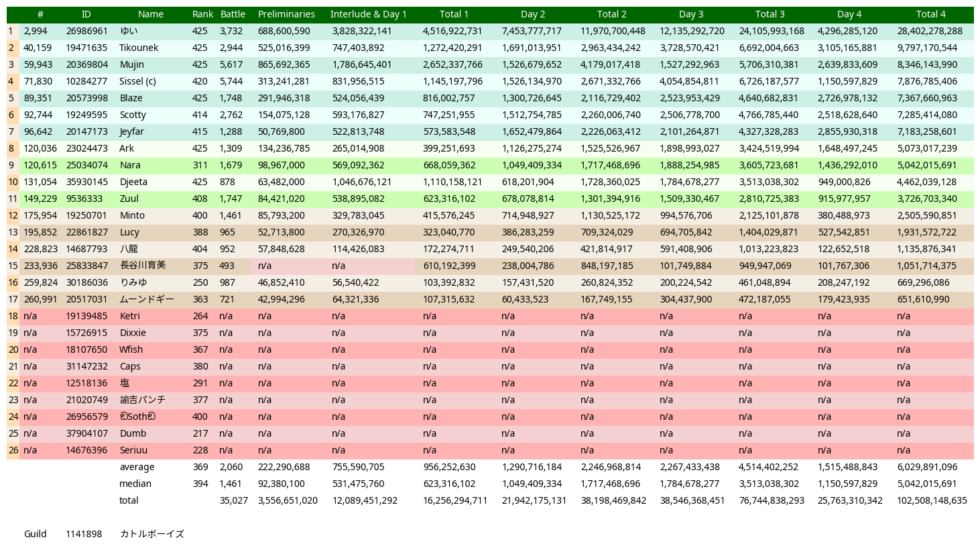This screenshot has height=550, width=980.
Task: Click the Guild label
Action: click(x=35, y=534)
